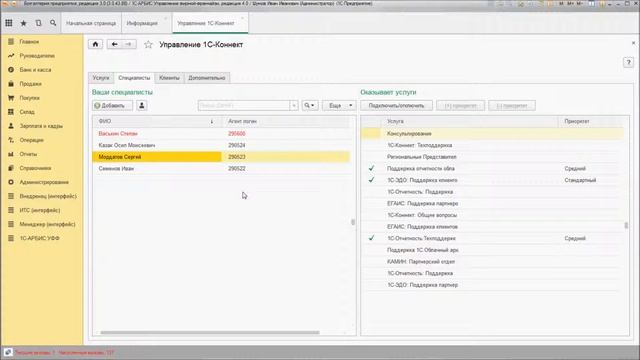Open Favorites star in top toolbar
This screenshot has height=360, width=640.
tap(23, 23)
